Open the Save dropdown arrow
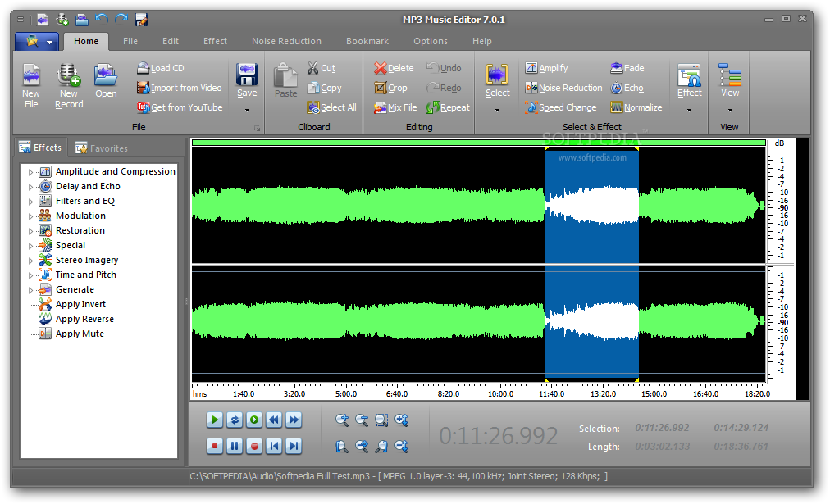Viewport: 830px width, 504px height. tap(247, 110)
